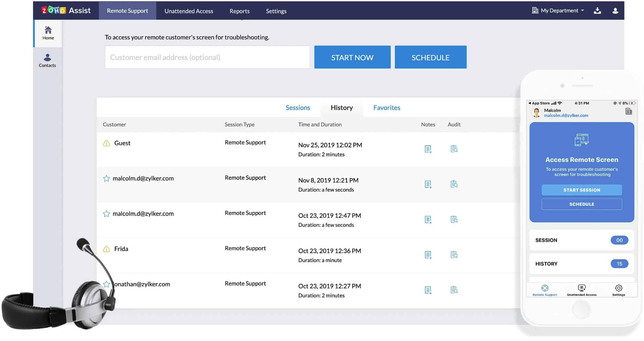The width and height of the screenshot is (644, 341).
Task: Open notes for Oct 23, 2019 12:27 PM session
Action: coord(428,290)
